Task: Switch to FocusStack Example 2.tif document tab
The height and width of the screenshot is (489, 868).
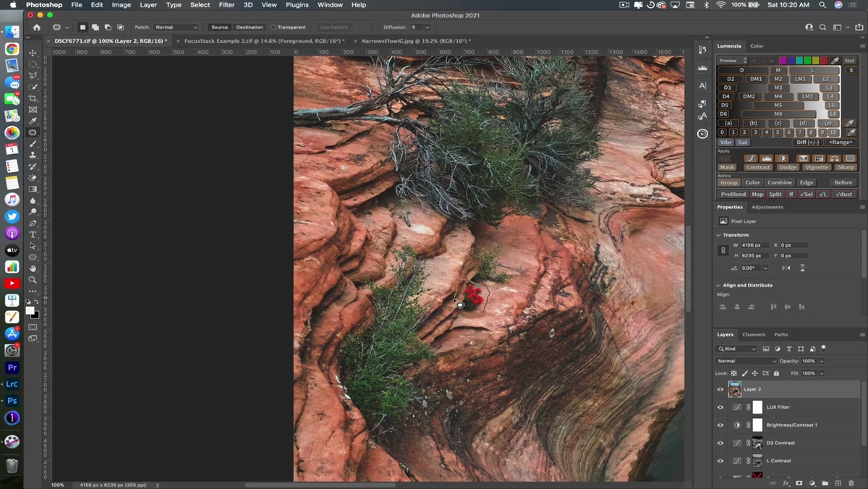Action: tap(264, 41)
